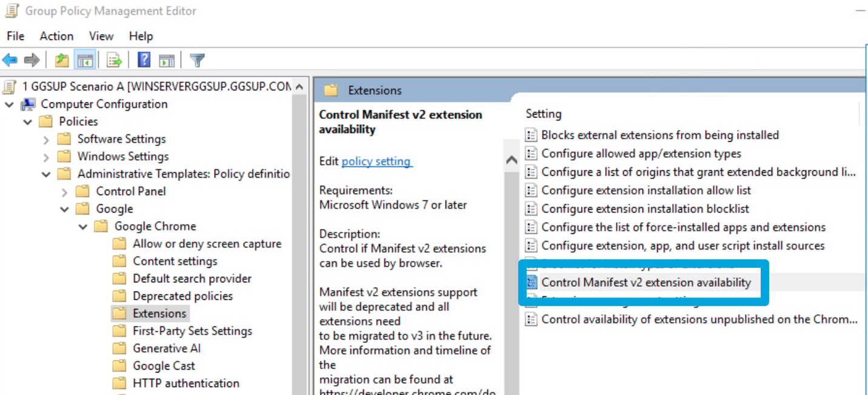
Task: Select Administrative Templates: Policy definitions node
Action: [x=184, y=174]
